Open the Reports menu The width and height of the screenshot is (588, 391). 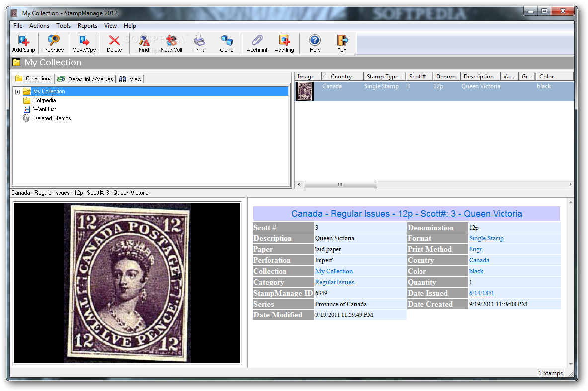click(87, 26)
